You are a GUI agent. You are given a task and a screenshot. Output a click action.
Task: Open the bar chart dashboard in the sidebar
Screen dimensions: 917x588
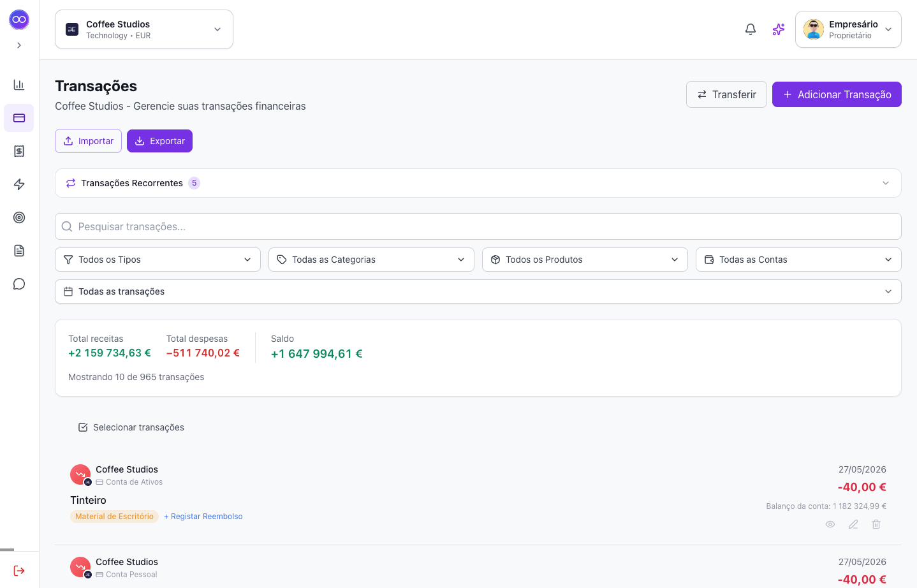pos(19,85)
